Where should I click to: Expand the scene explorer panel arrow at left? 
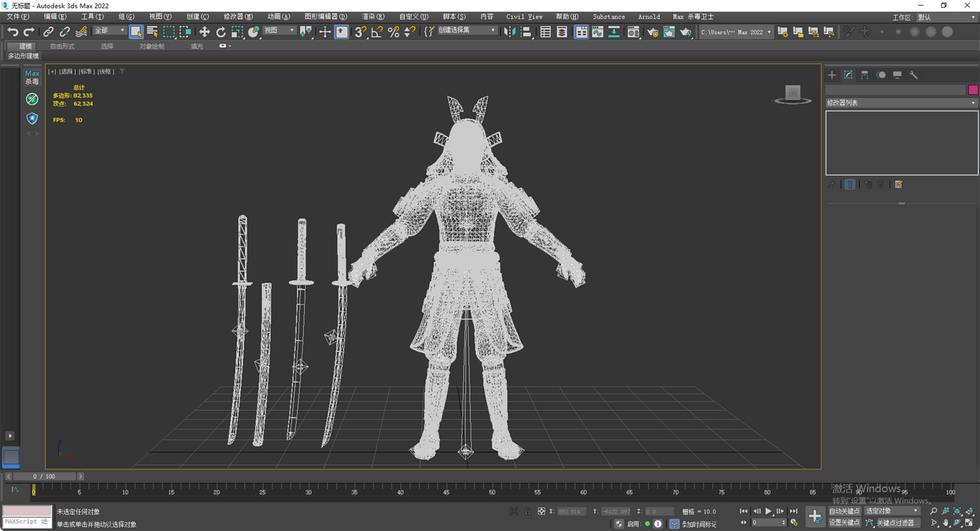pyautogui.click(x=10, y=436)
